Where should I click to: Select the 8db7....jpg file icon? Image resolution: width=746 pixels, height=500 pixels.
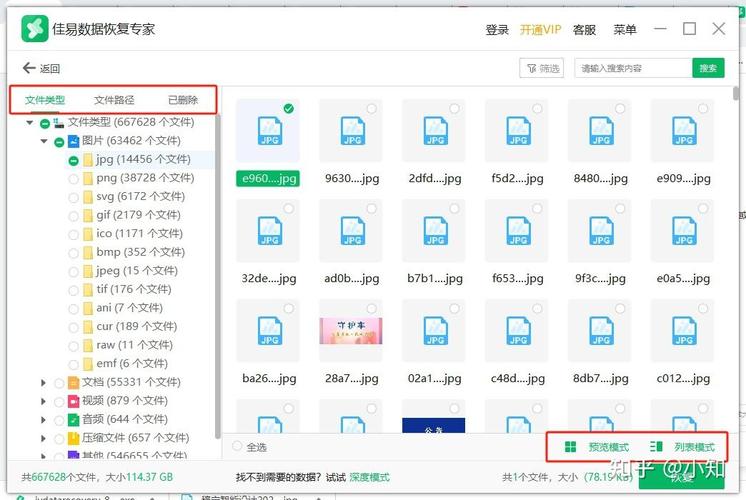click(x=601, y=331)
